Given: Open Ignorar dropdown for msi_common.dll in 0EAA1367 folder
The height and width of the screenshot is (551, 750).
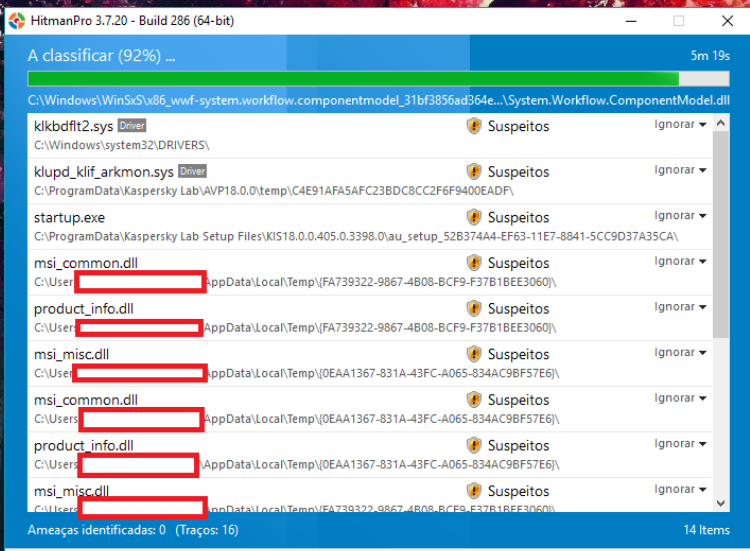Looking at the screenshot, I should (680, 398).
